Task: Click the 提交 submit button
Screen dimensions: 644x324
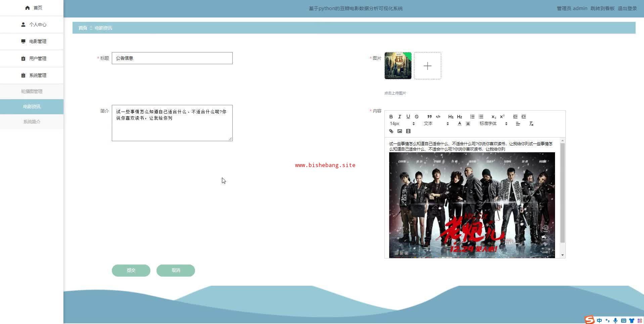Action: click(x=131, y=270)
